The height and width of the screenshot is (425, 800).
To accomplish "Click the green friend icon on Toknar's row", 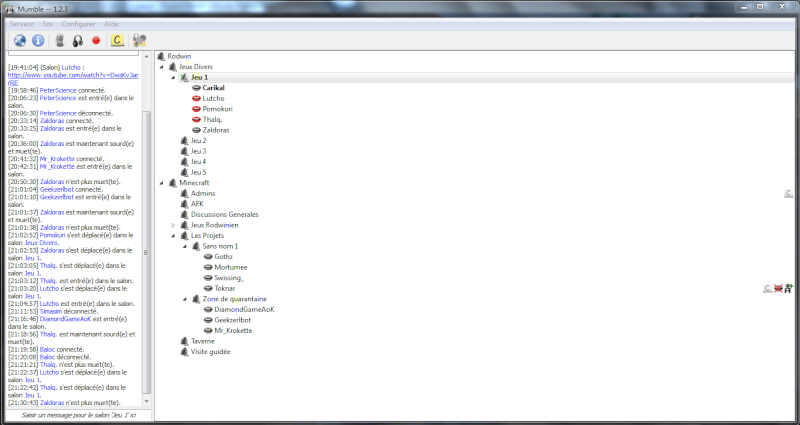I will [789, 288].
